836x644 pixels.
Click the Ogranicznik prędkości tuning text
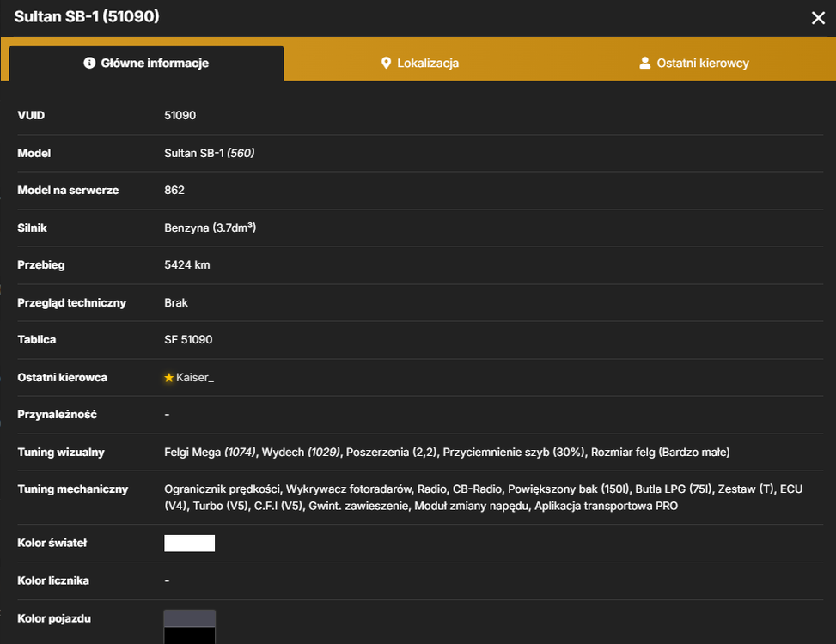point(222,489)
